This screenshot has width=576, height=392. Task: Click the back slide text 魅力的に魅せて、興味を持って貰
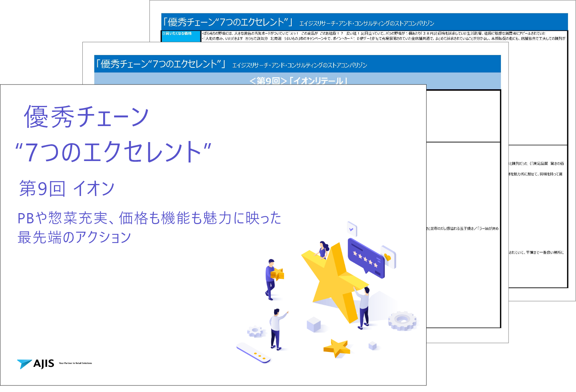(538, 174)
